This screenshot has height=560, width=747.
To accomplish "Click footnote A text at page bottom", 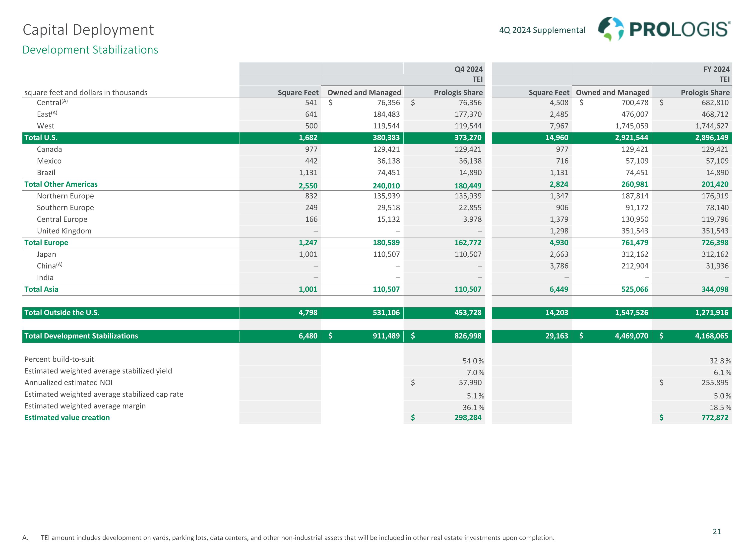I will [297, 538].
